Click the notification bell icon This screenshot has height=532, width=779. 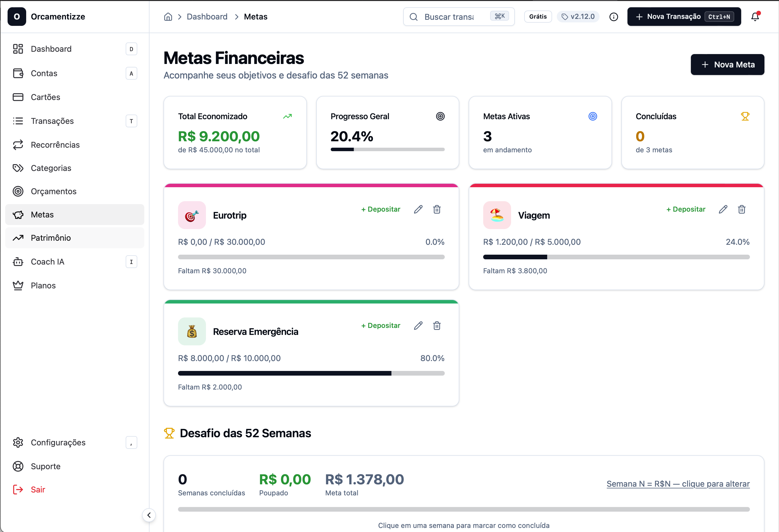(755, 16)
